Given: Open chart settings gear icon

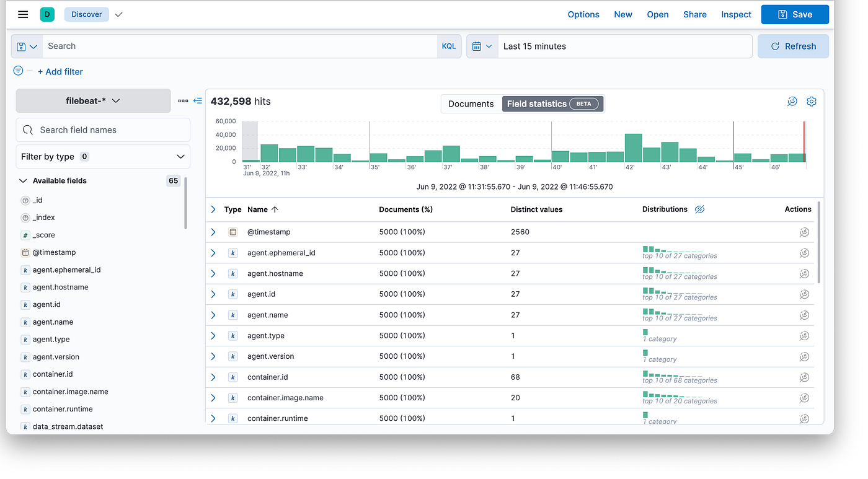Looking at the screenshot, I should coord(811,102).
